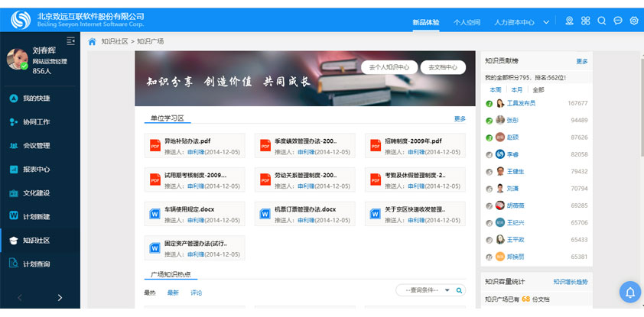Screen dimensions: 644x317
Task: Click PDF icon of 异地补贴办法.pdf
Action: pos(155,145)
